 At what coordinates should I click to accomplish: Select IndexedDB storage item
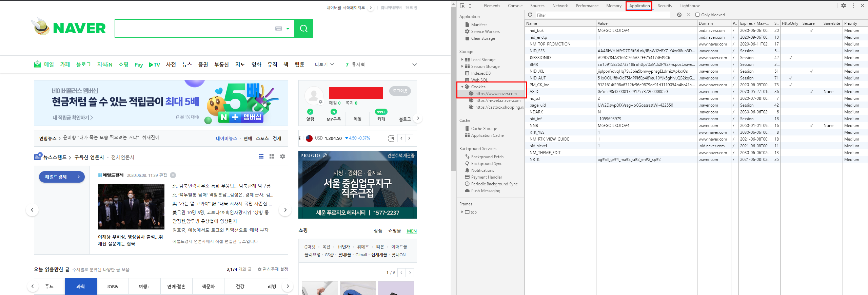click(481, 73)
